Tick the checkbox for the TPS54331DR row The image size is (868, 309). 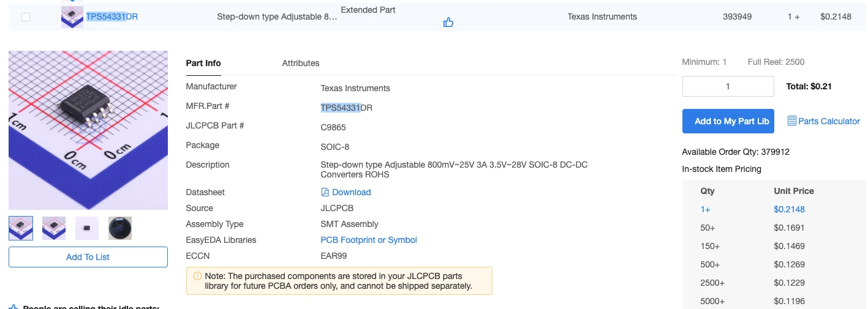26,17
